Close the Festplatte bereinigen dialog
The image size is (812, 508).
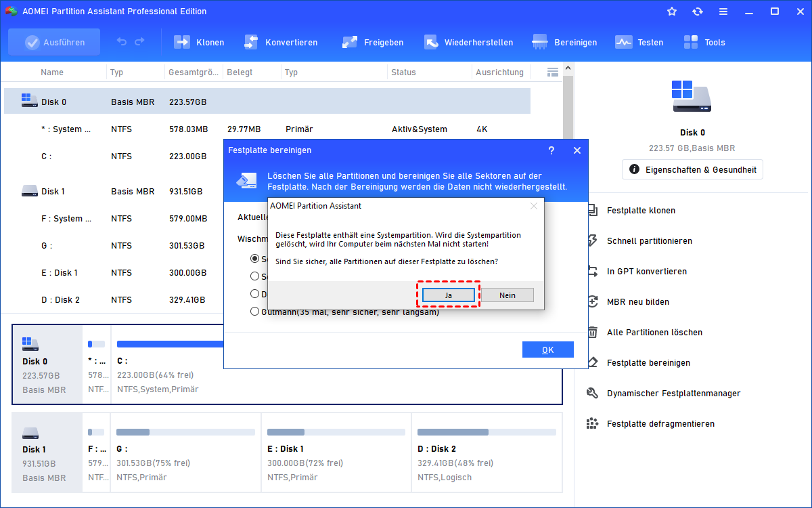(577, 150)
